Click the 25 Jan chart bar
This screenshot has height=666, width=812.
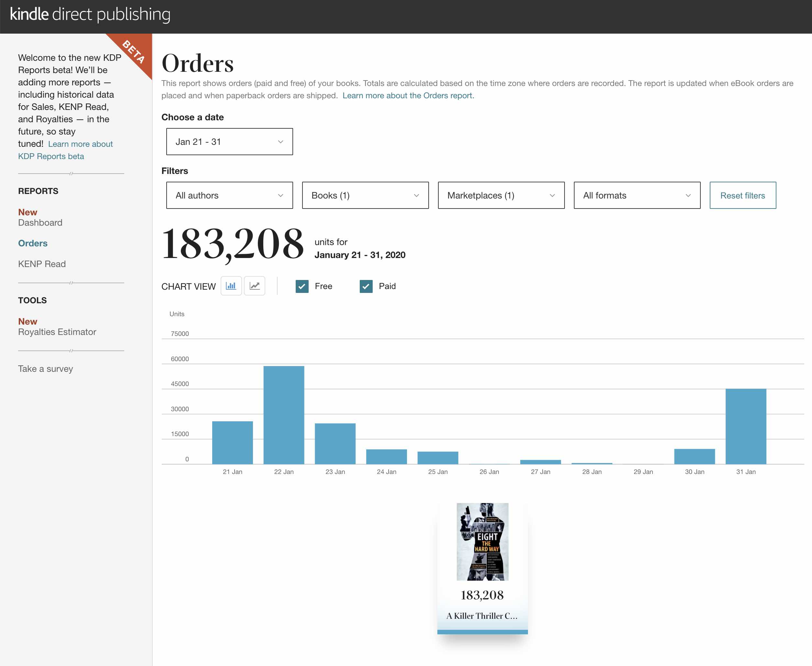point(438,458)
